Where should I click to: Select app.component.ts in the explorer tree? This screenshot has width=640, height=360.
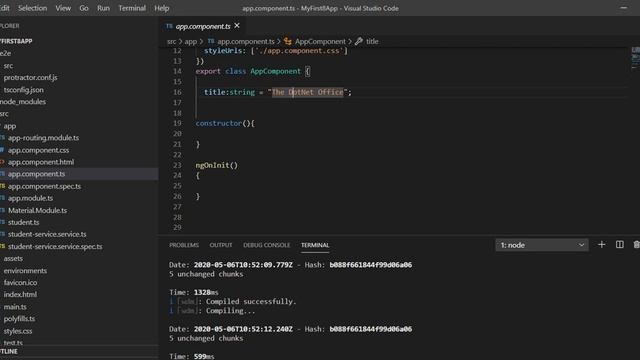click(36, 174)
